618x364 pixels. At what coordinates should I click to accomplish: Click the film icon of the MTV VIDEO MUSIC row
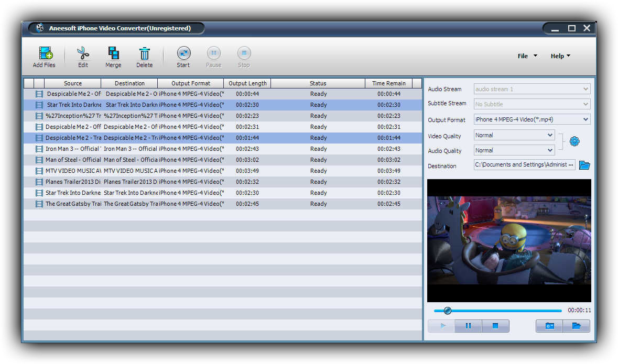point(39,171)
